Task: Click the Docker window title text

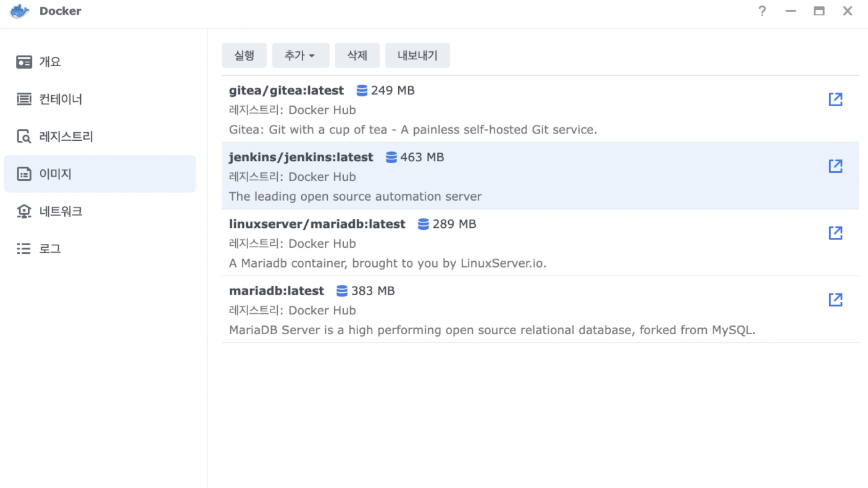Action: coord(61,11)
